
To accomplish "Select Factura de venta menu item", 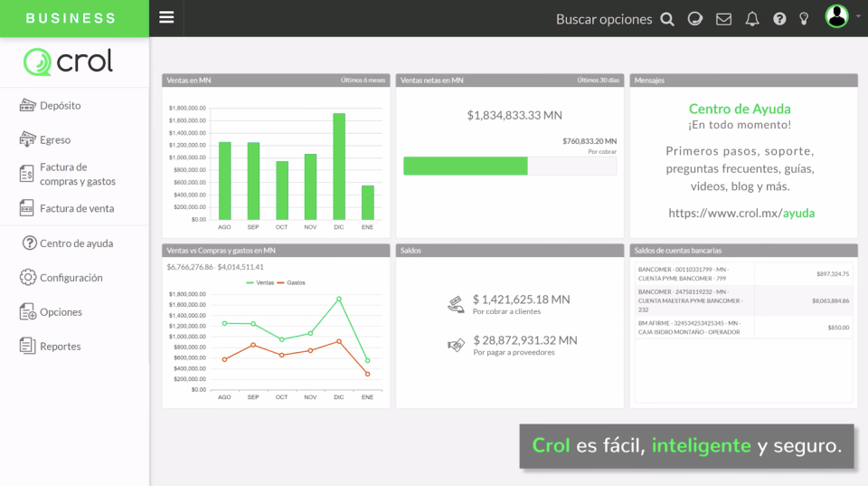I will coord(67,208).
